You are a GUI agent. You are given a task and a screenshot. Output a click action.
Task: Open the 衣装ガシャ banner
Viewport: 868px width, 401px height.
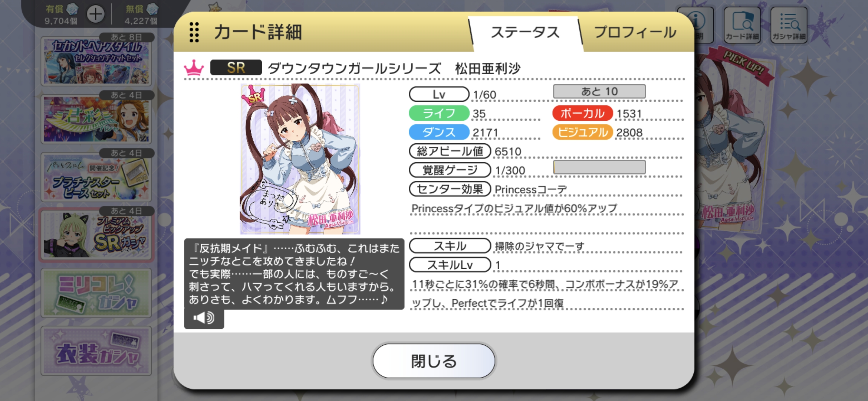click(96, 351)
